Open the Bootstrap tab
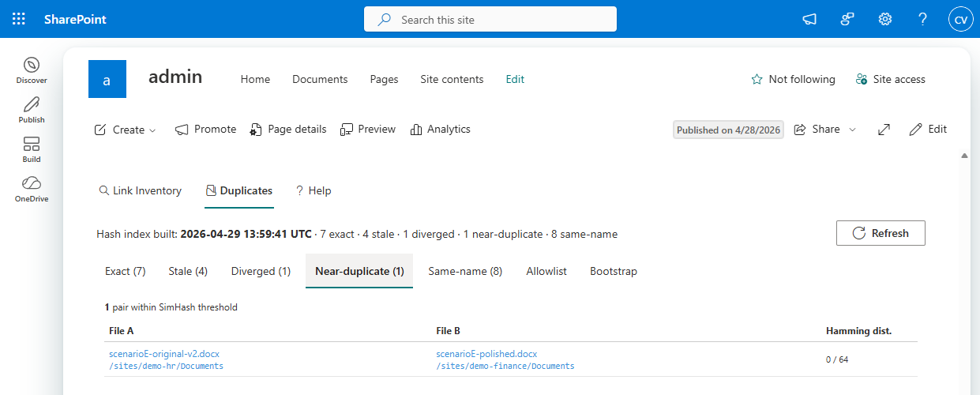The height and width of the screenshot is (395, 980). (x=614, y=271)
